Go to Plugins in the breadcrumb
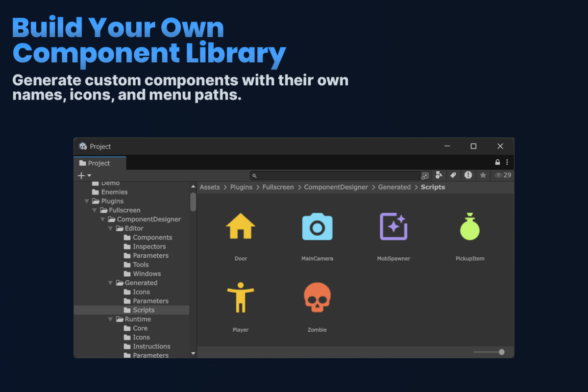Image resolution: width=588 pixels, height=392 pixels. [241, 187]
